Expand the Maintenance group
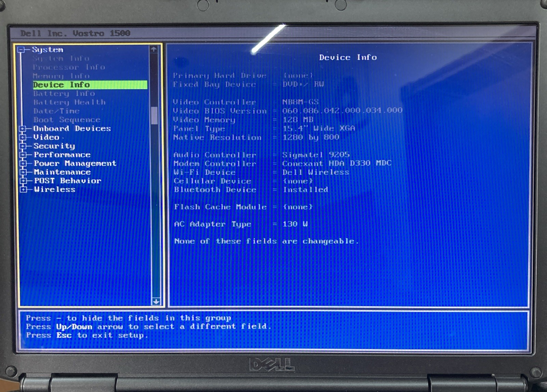 coord(23,172)
